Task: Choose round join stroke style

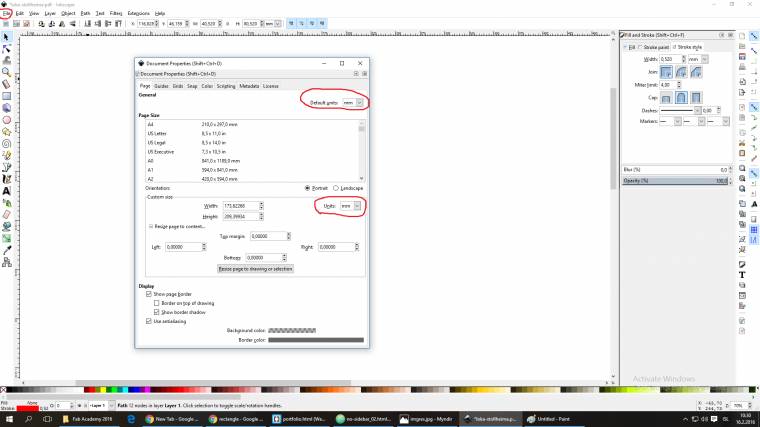Action: (681, 72)
